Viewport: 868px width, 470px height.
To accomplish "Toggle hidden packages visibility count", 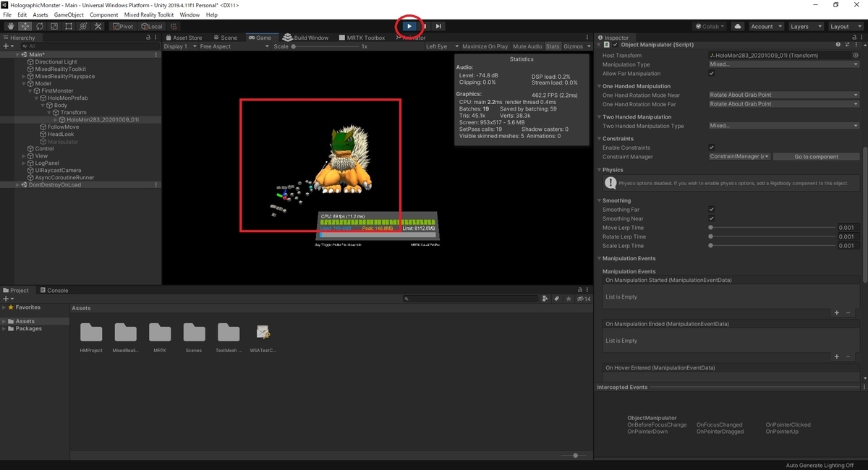I will click(583, 298).
